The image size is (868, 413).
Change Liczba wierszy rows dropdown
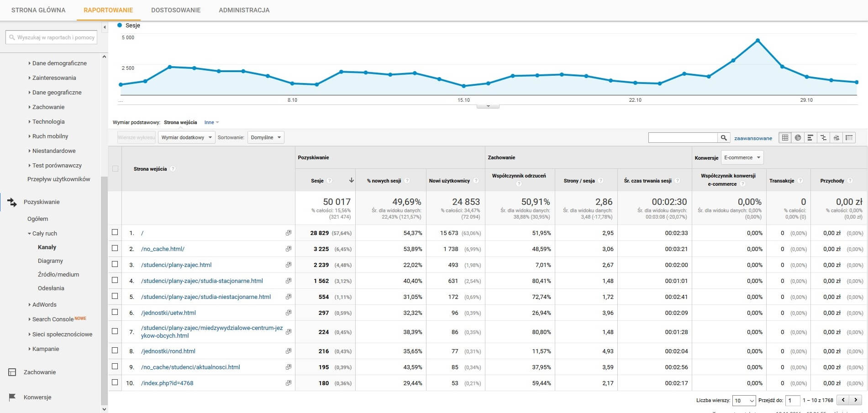[x=744, y=400]
